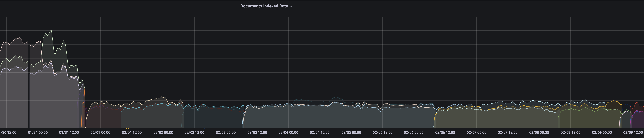Image resolution: width=644 pixels, height=138 pixels.
Task: Click the 02/07 00:00 axis label
Action: click(x=477, y=132)
